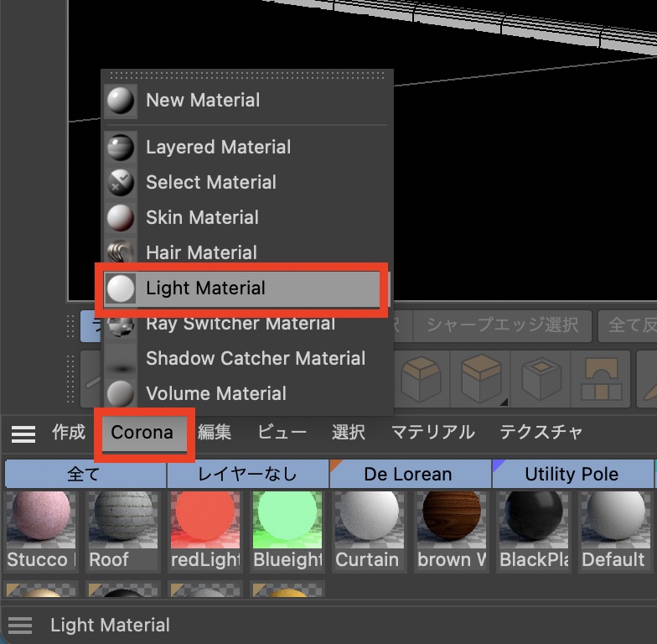Choose Hair Material menu entry
The image size is (657, 644).
tap(247, 253)
